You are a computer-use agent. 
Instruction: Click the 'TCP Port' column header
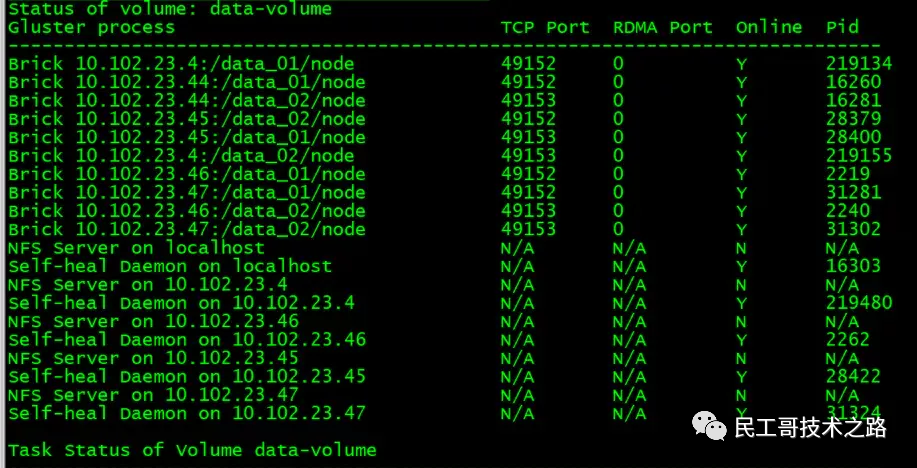545,27
